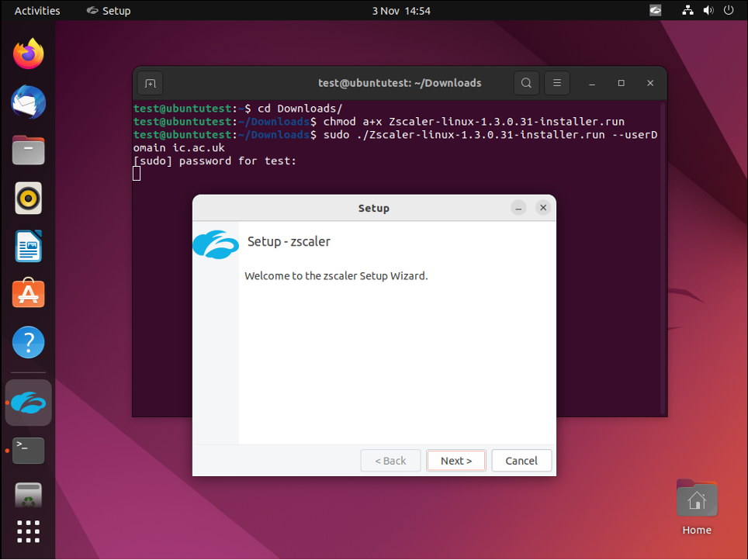This screenshot has height=560, width=748.
Task: Open terminal hamburger menu
Action: pos(556,83)
